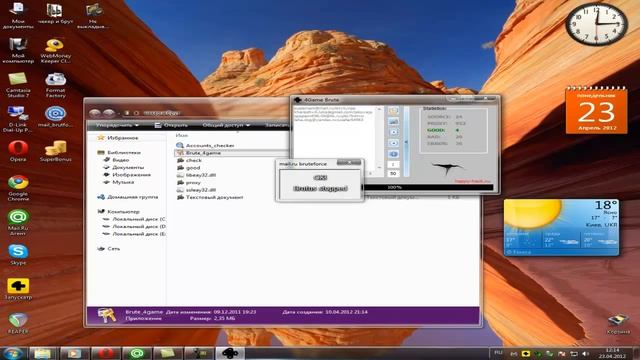Select Библиотеки in the navigation pane
The height and width of the screenshot is (360, 640).
[119, 153]
